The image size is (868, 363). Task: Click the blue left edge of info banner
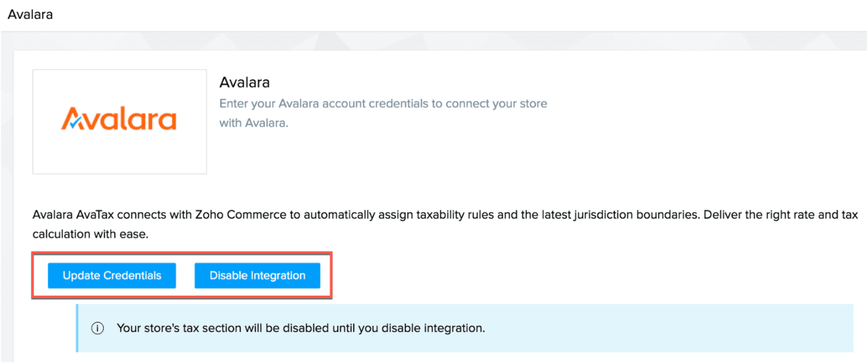(x=77, y=328)
